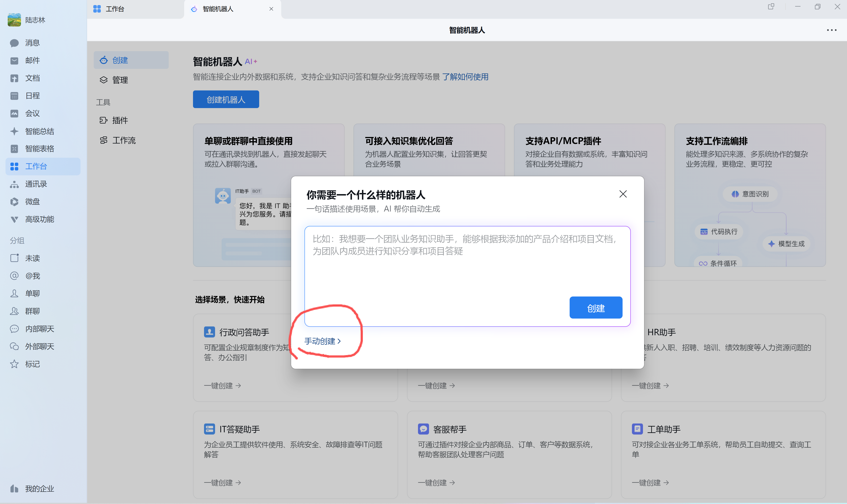
Task: Close the robot creation dialog
Action: (x=623, y=194)
